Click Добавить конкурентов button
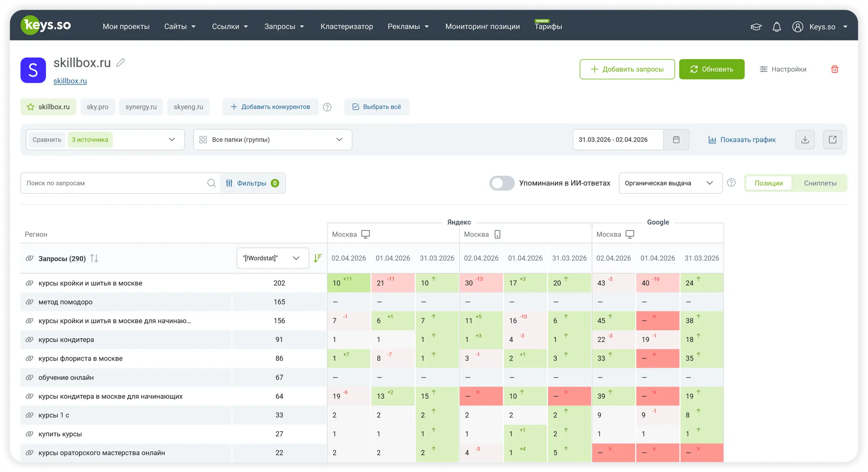The width and height of the screenshot is (868, 472). 270,107
